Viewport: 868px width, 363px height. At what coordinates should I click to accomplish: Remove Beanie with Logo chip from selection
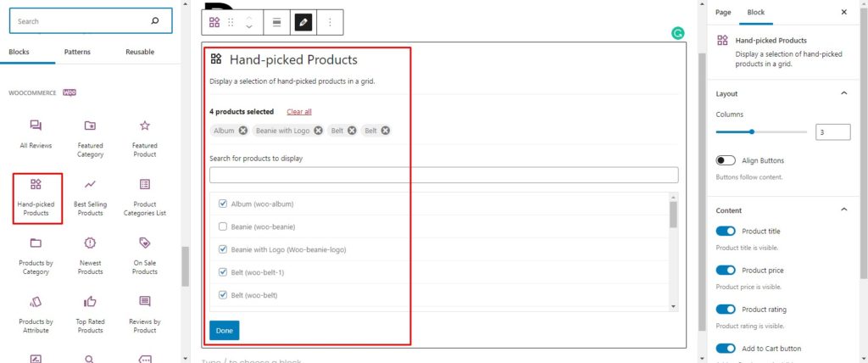pos(319,131)
